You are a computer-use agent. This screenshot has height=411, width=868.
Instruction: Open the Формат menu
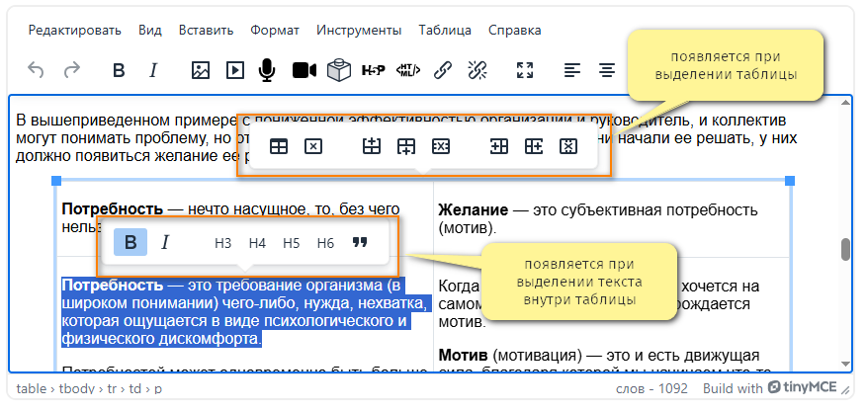pyautogui.click(x=275, y=30)
